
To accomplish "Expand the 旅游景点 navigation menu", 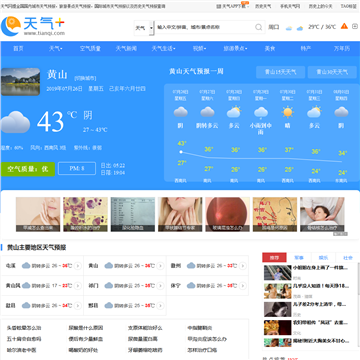I will point(235,49).
